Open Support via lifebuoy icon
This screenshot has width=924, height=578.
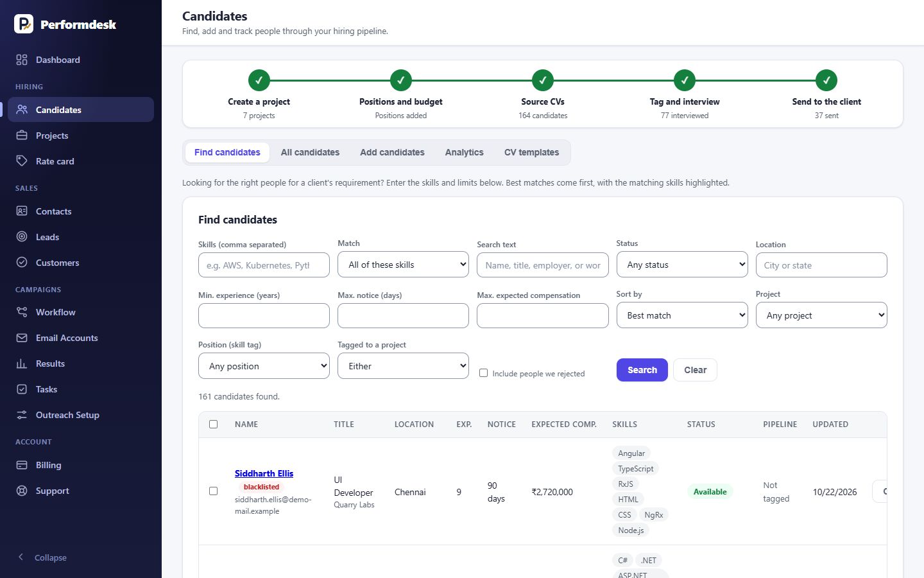(22, 491)
